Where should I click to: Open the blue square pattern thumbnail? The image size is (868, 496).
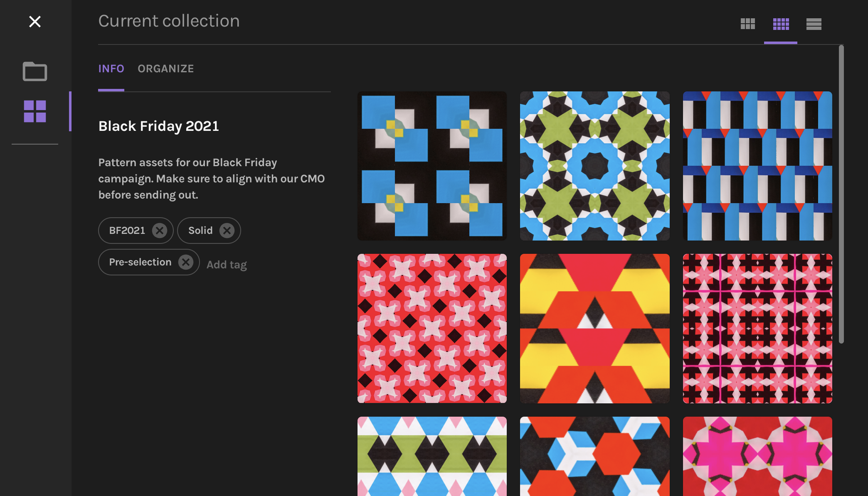point(432,165)
